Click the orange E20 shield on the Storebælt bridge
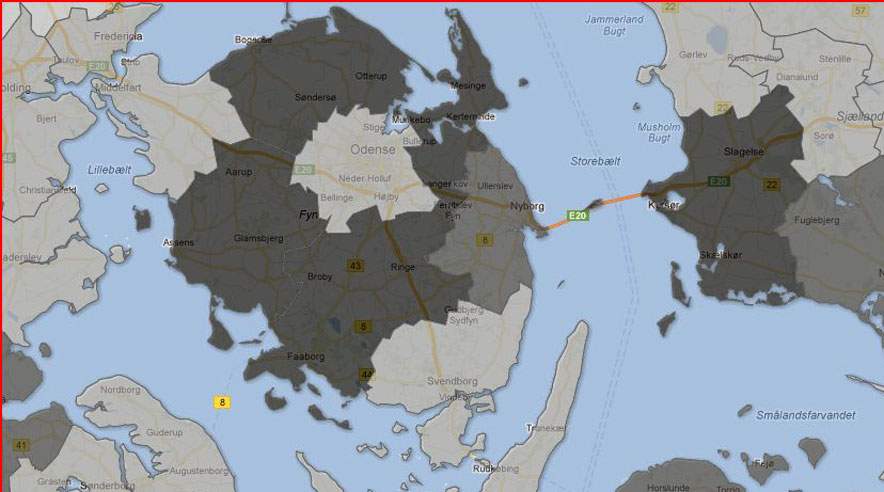Image resolution: width=884 pixels, height=492 pixels. tap(576, 215)
